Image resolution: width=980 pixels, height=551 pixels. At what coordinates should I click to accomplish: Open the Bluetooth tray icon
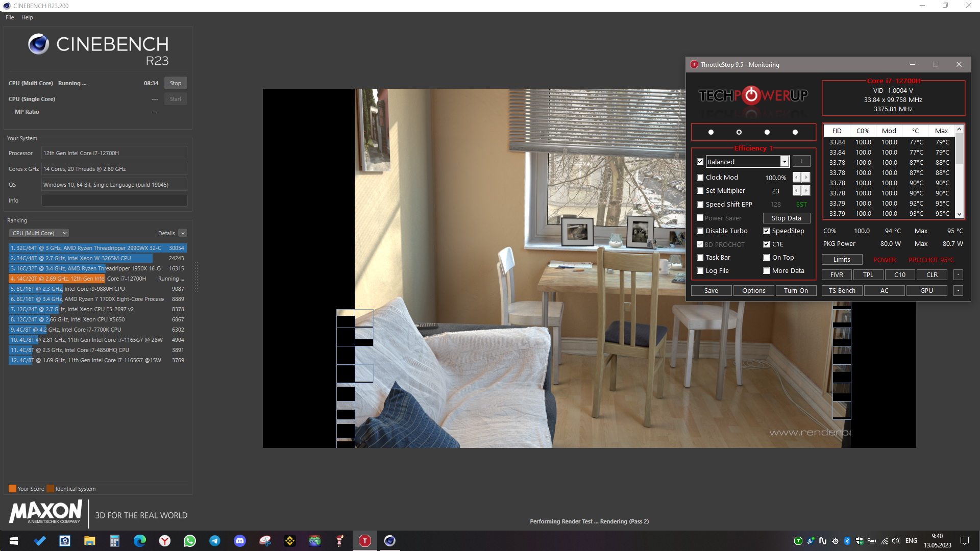pyautogui.click(x=847, y=541)
